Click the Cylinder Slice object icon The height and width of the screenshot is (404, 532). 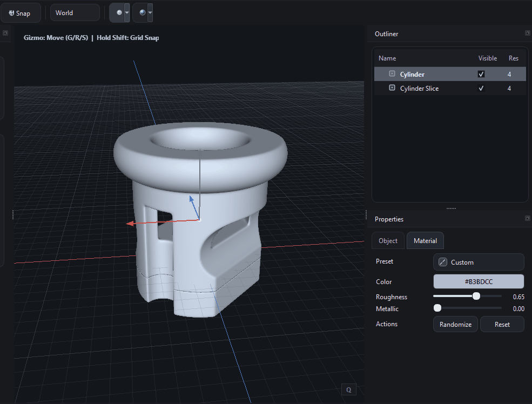tap(392, 88)
